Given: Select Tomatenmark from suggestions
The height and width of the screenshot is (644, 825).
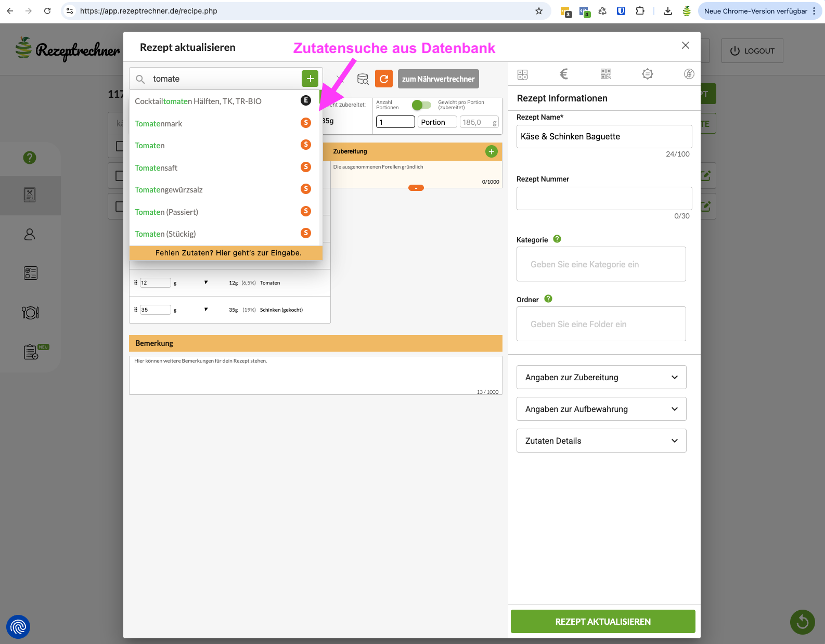Looking at the screenshot, I should [x=225, y=124].
